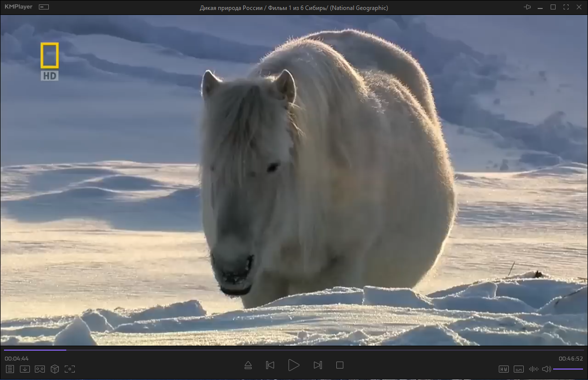Seek within the video progress bar

pyautogui.click(x=294, y=350)
